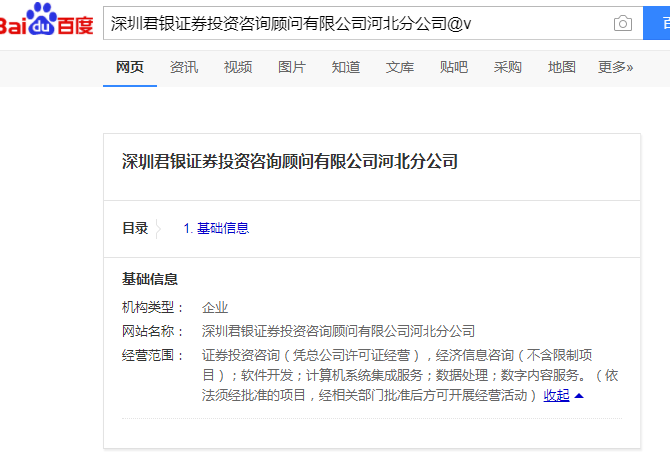Go to the 图片 tab
Viewport: 670px width, 452px height.
(x=292, y=68)
